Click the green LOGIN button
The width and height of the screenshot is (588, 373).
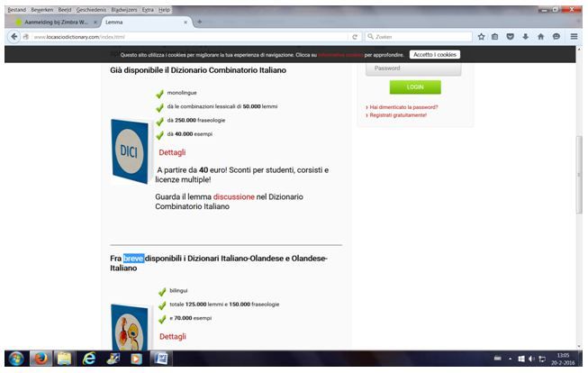tap(415, 87)
